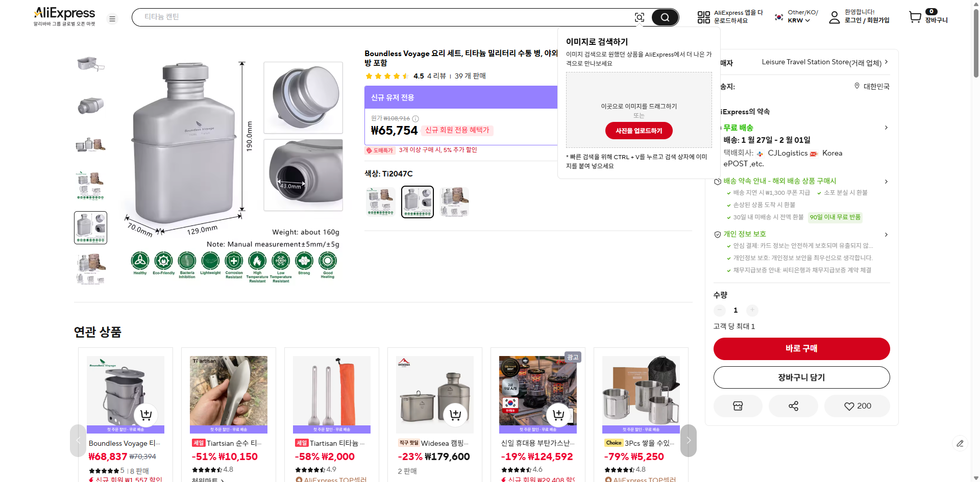Add Boundless Voyage pot to cart
Image resolution: width=980 pixels, height=482 pixels.
[x=146, y=415]
